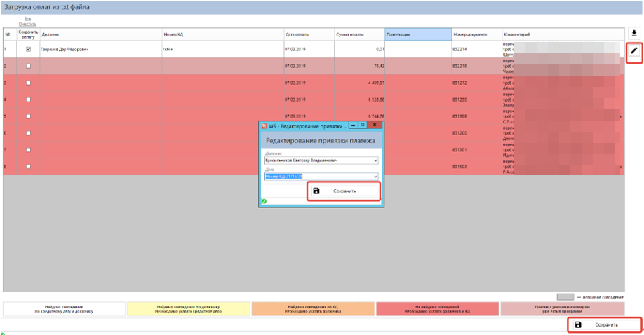Viewport: 644px width, 335px height.
Task: Click the pink legend box for duplicate payment number
Action: 562,309
